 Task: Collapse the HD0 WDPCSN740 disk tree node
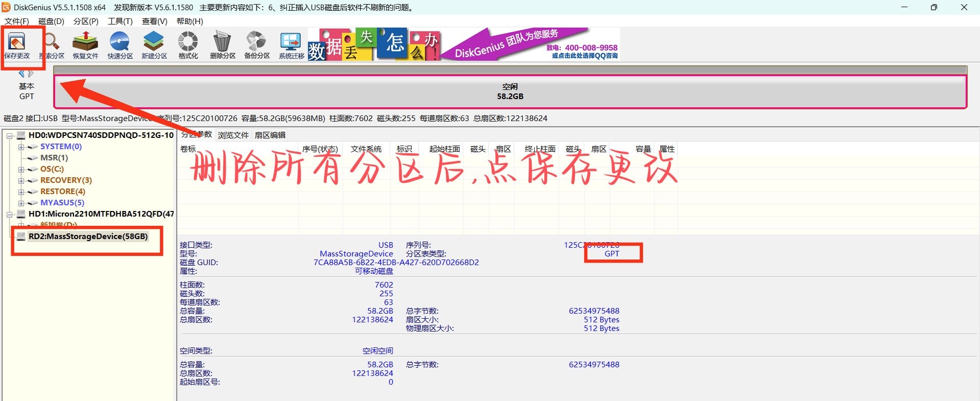point(9,135)
